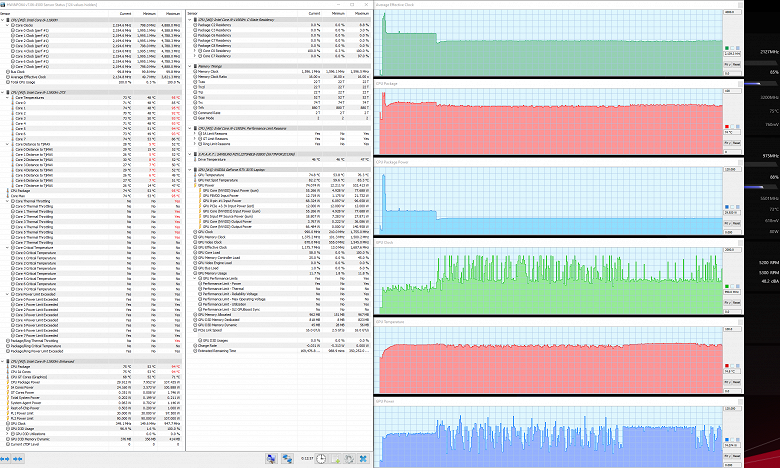
Task: Toggle Fit y checkbox on Average Effective Clock graph
Action: click(728, 64)
